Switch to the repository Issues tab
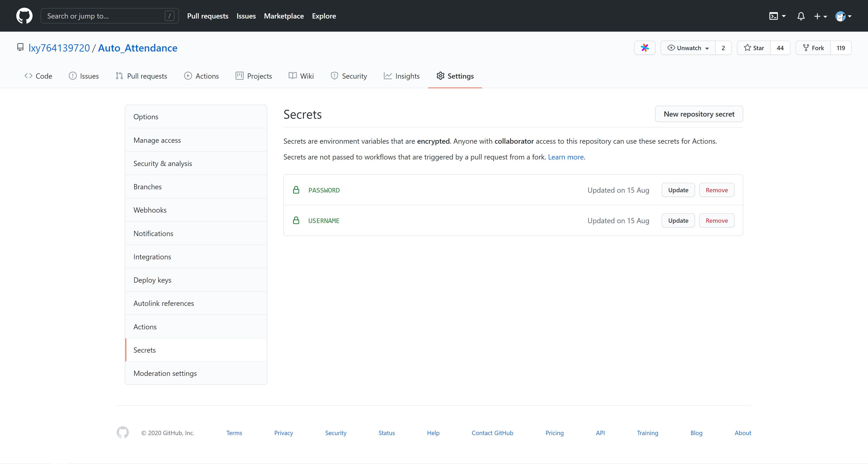The image size is (868, 464). point(84,76)
